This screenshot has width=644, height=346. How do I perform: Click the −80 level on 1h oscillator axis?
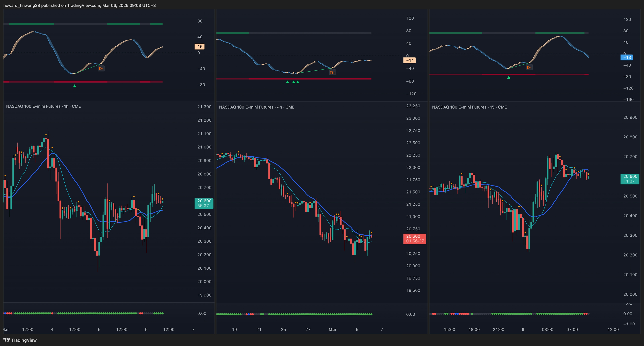pyautogui.click(x=201, y=85)
